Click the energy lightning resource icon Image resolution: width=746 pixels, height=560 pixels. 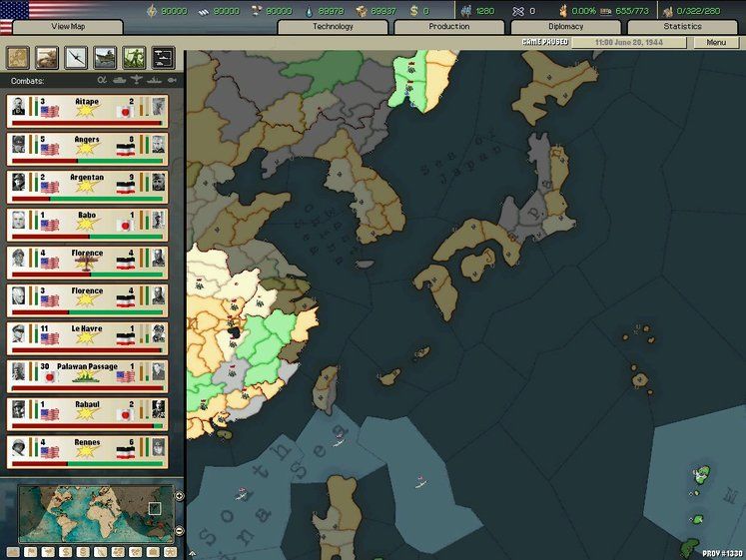pos(151,10)
